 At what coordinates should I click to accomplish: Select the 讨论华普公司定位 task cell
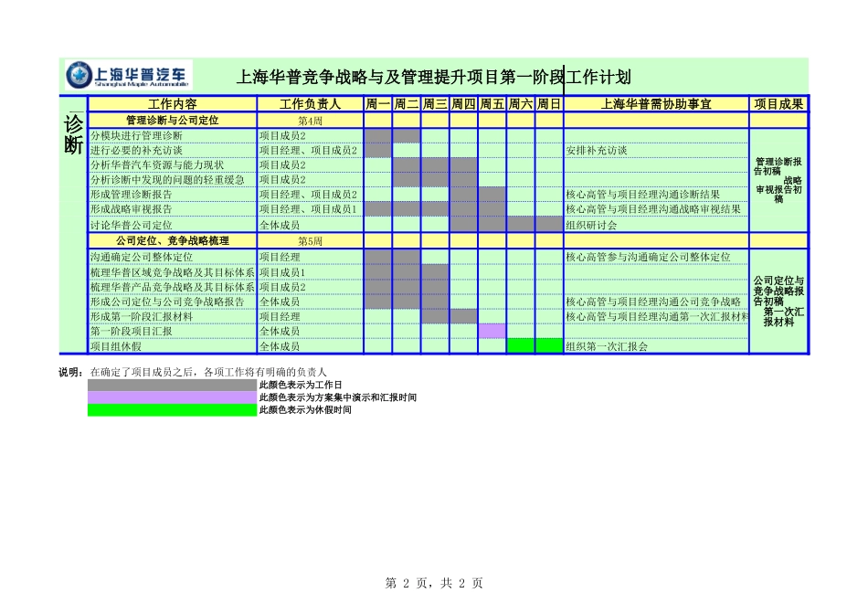(172, 224)
